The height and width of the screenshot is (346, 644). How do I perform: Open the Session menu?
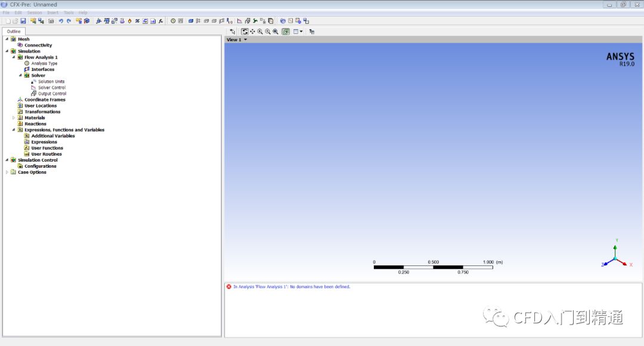click(x=35, y=13)
